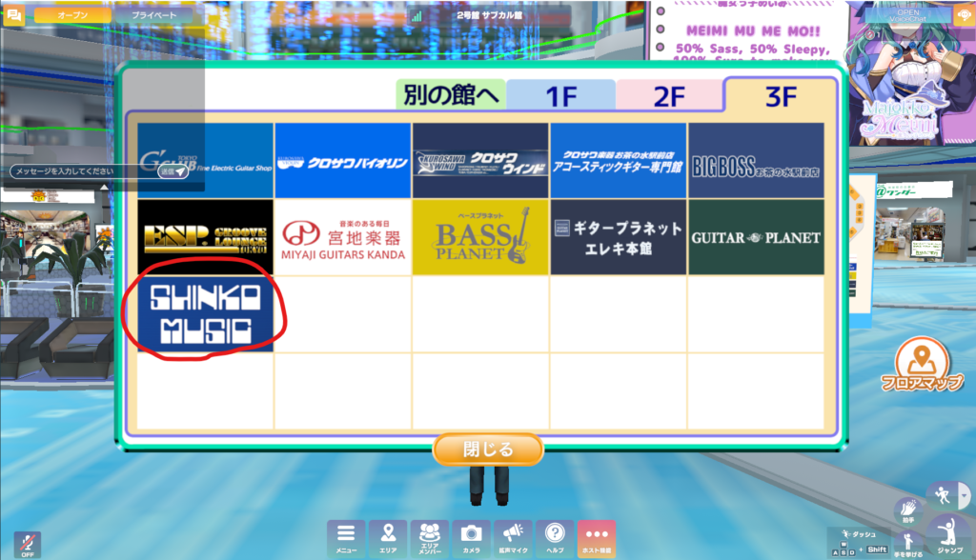Open the カメラ camera icon
Viewport: 976px width, 560px height.
pyautogui.click(x=471, y=538)
